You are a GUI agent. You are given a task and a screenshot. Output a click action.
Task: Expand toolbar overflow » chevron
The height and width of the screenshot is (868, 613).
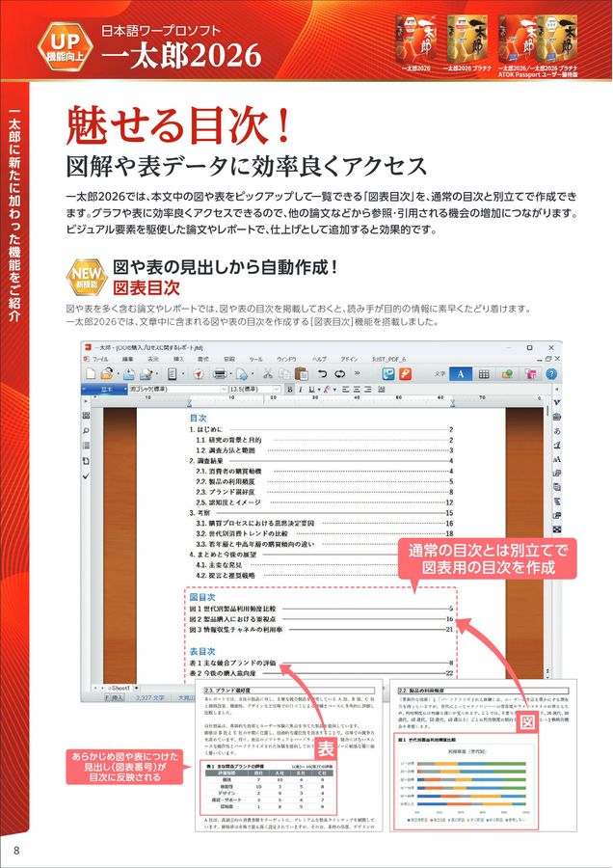point(358,373)
